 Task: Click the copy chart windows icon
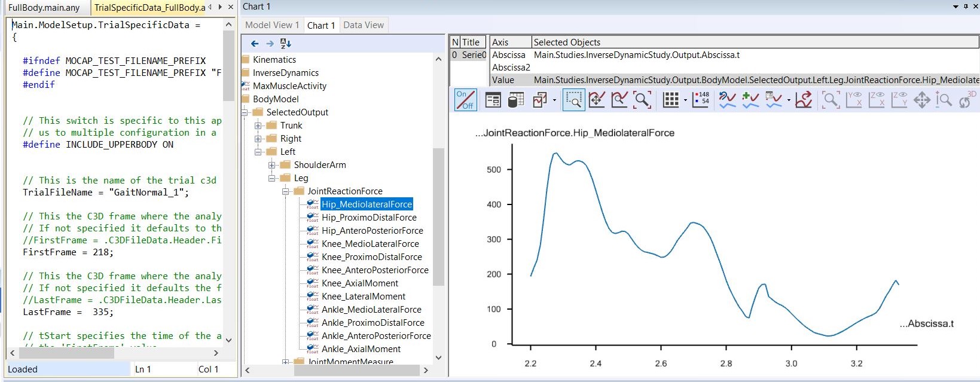[x=540, y=100]
